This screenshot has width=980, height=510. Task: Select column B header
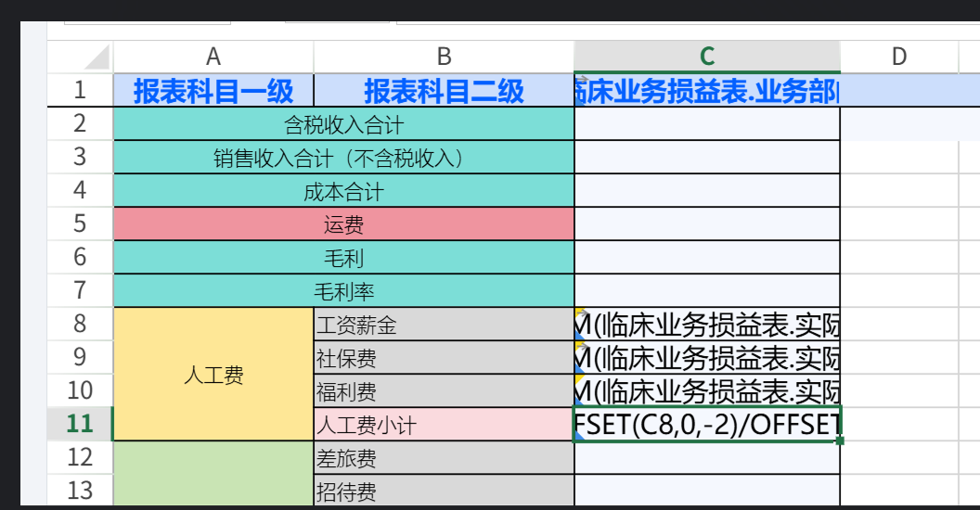click(x=444, y=57)
